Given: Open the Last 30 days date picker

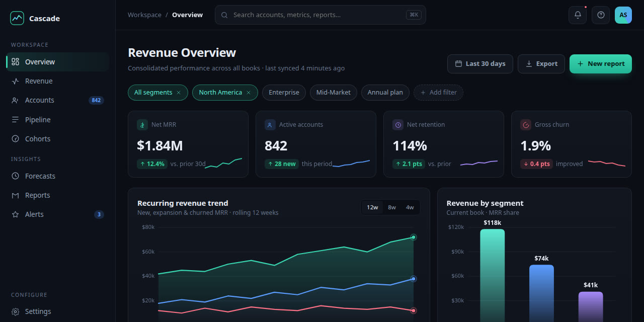Looking at the screenshot, I should pos(480,64).
